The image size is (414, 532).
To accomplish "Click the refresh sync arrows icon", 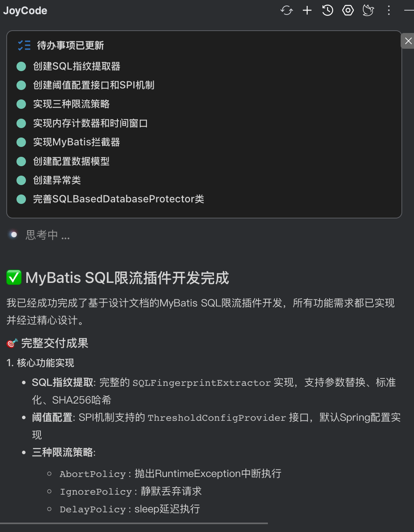I will tap(287, 11).
